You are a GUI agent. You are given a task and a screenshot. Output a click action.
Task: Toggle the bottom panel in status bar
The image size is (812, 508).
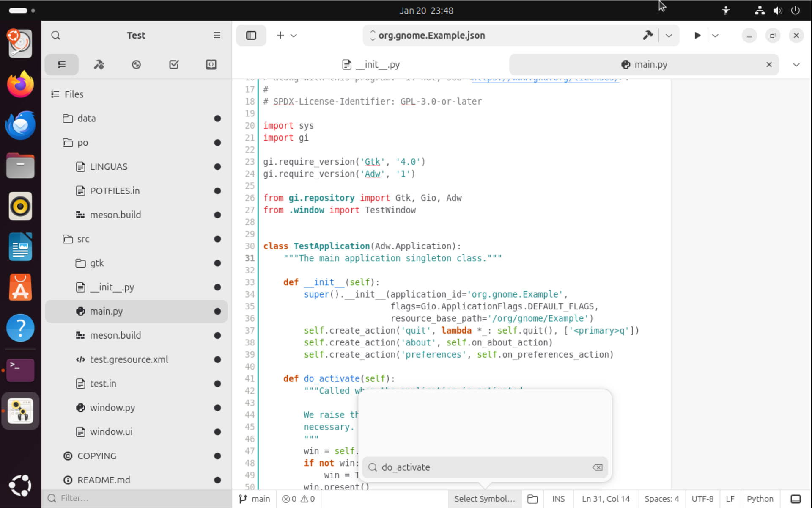(796, 499)
